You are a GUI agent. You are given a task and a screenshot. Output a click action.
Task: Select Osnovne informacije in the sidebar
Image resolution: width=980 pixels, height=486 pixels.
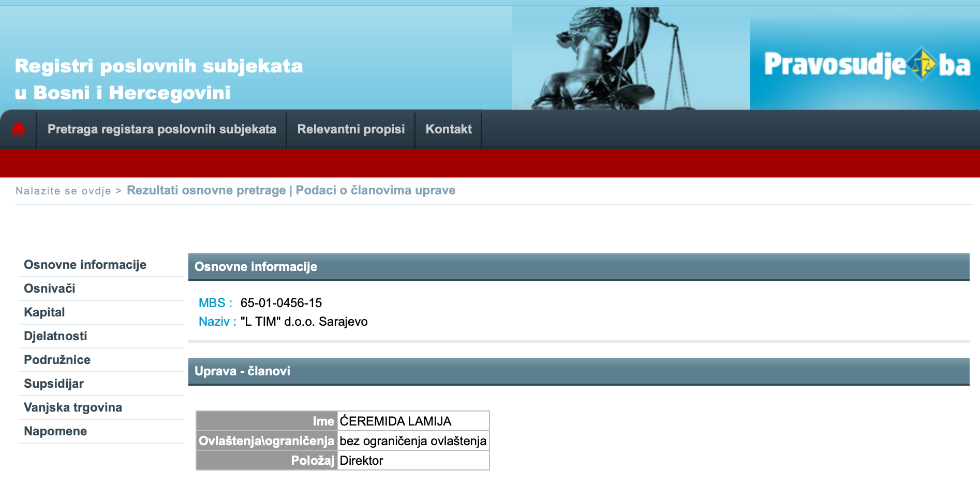85,265
